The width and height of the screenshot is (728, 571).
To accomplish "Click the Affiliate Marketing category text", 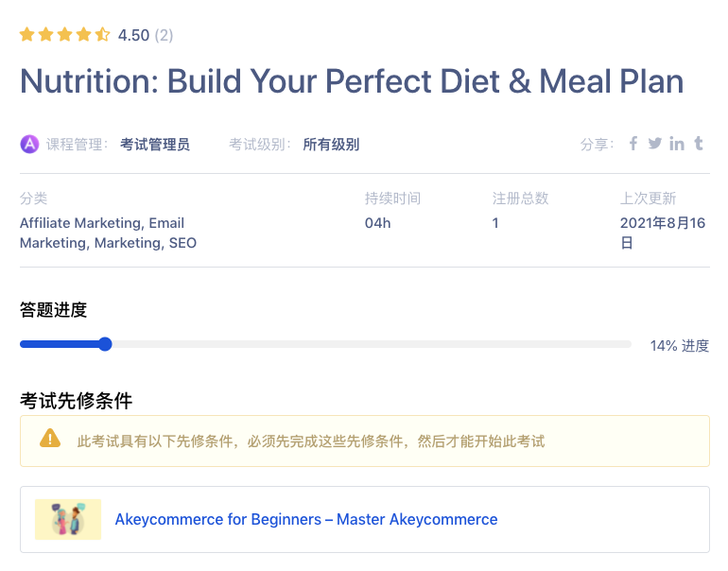I will click(x=81, y=223).
